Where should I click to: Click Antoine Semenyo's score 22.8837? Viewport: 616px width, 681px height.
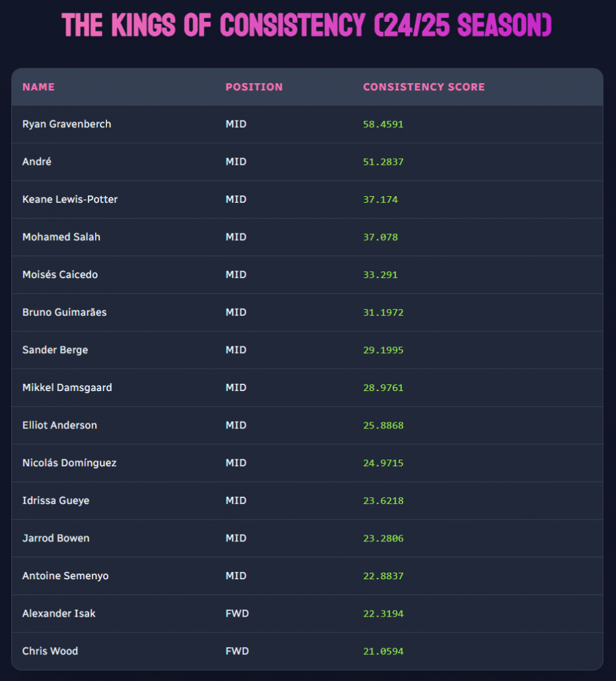click(x=383, y=576)
